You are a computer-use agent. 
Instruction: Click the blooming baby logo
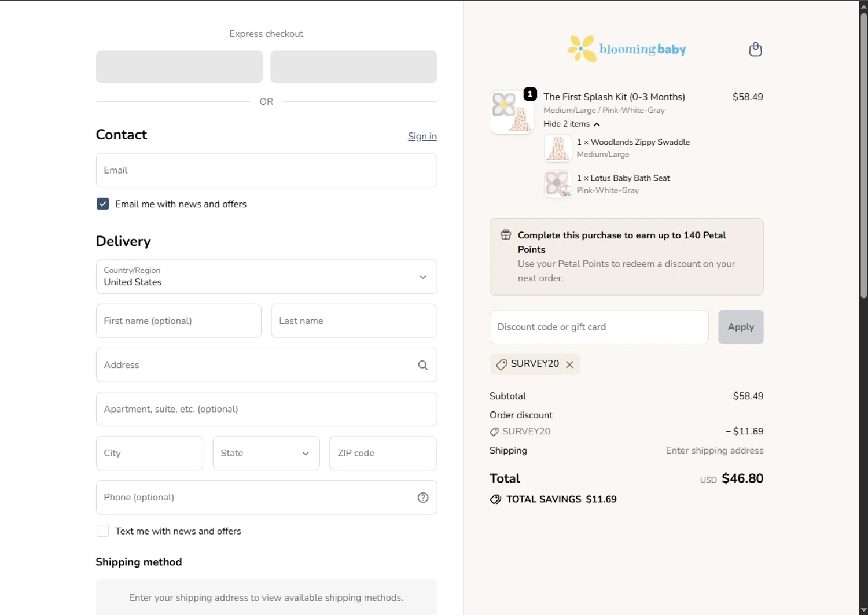(627, 49)
